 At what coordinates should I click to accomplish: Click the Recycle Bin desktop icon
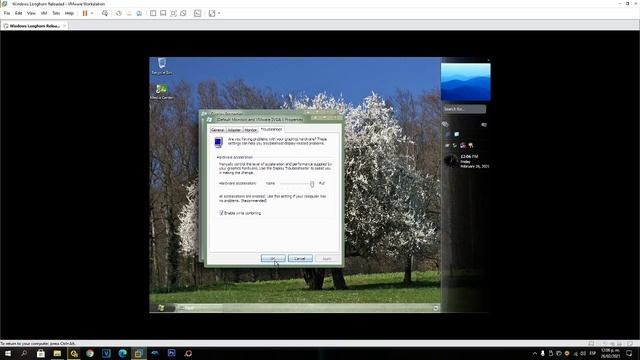tap(162, 66)
